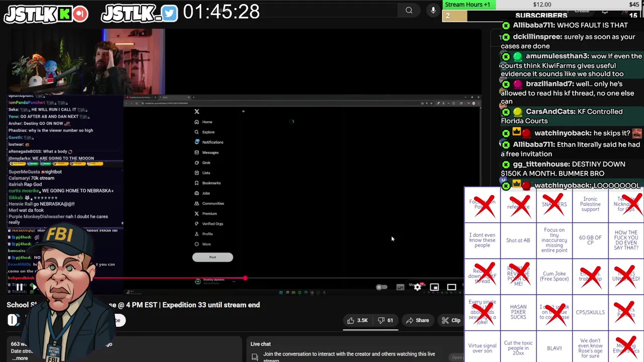Open Jobs in the X sidebar
The height and width of the screenshot is (362, 644).
tap(202, 193)
